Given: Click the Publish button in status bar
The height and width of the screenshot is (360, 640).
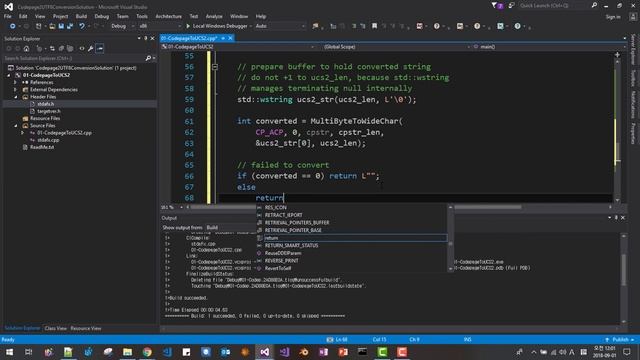Looking at the screenshot, I should pos(620,340).
